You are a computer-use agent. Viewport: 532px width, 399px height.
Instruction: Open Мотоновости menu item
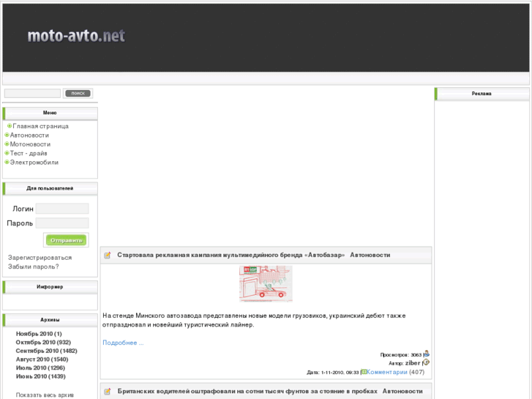point(30,144)
